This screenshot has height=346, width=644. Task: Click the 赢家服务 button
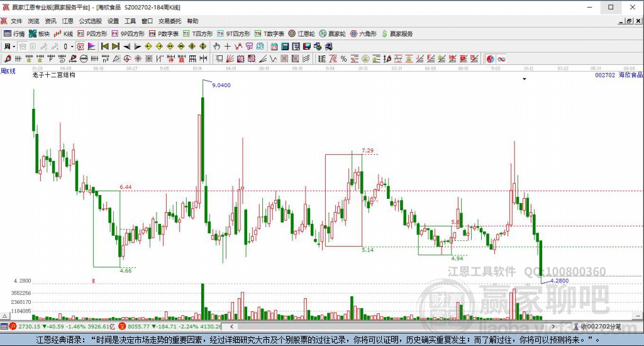[397, 34]
